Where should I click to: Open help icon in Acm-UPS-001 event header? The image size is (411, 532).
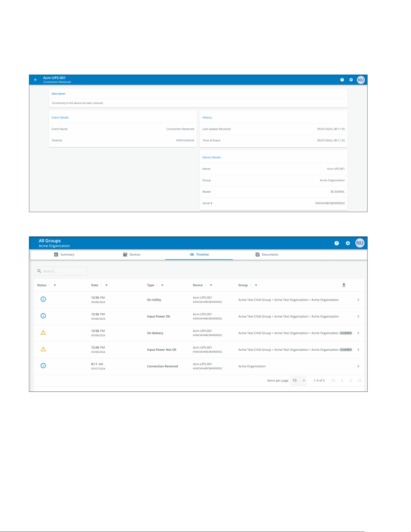click(342, 80)
